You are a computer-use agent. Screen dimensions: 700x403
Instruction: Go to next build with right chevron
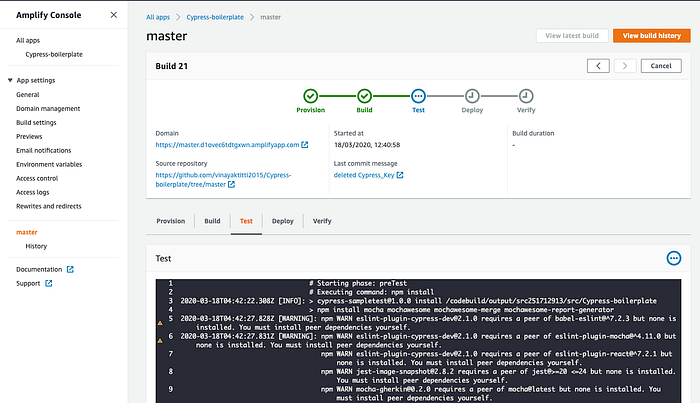click(x=625, y=66)
